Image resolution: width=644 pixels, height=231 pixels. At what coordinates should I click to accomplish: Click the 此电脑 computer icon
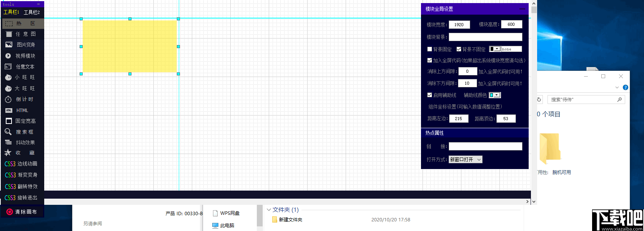(x=215, y=226)
